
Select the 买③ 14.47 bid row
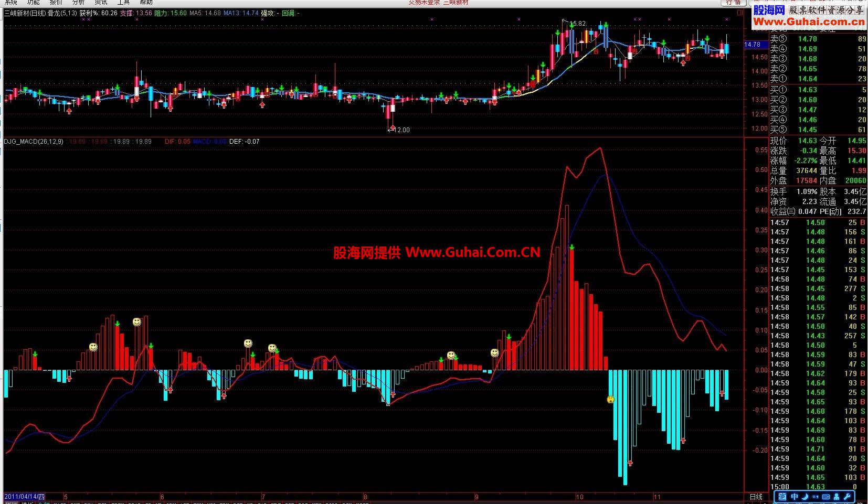click(819, 110)
